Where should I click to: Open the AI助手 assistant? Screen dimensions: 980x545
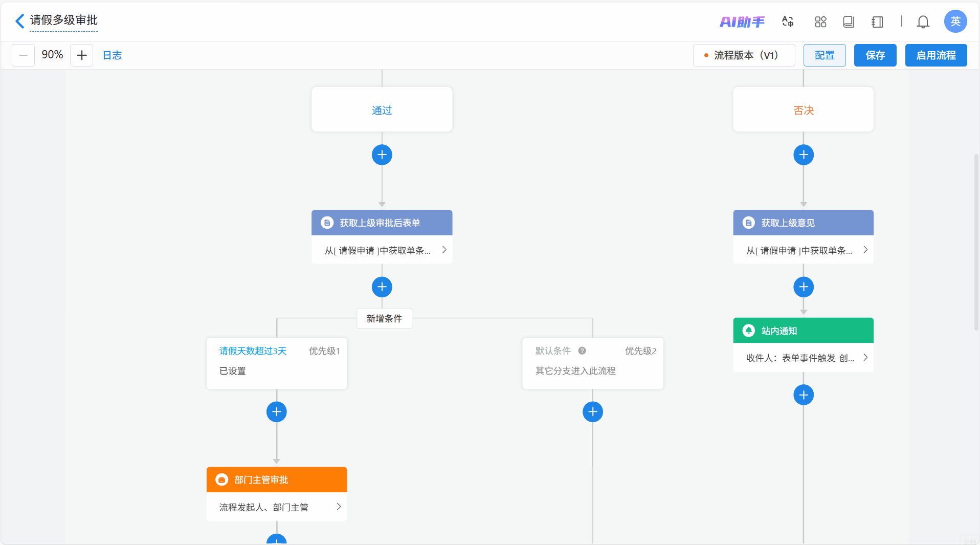(x=742, y=21)
